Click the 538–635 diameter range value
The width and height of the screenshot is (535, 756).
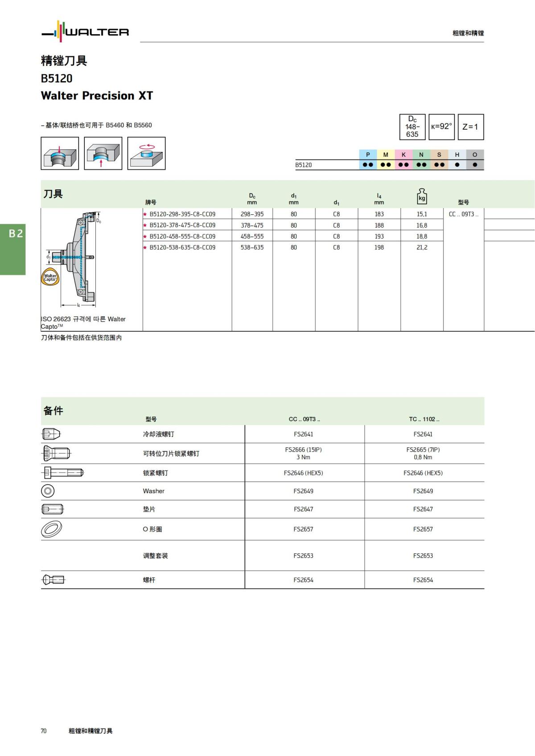(x=252, y=248)
